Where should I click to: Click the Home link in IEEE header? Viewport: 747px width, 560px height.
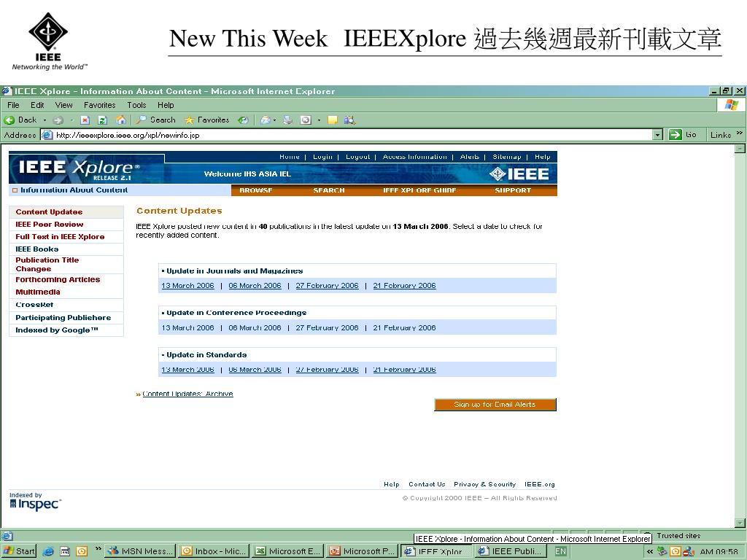[290, 157]
